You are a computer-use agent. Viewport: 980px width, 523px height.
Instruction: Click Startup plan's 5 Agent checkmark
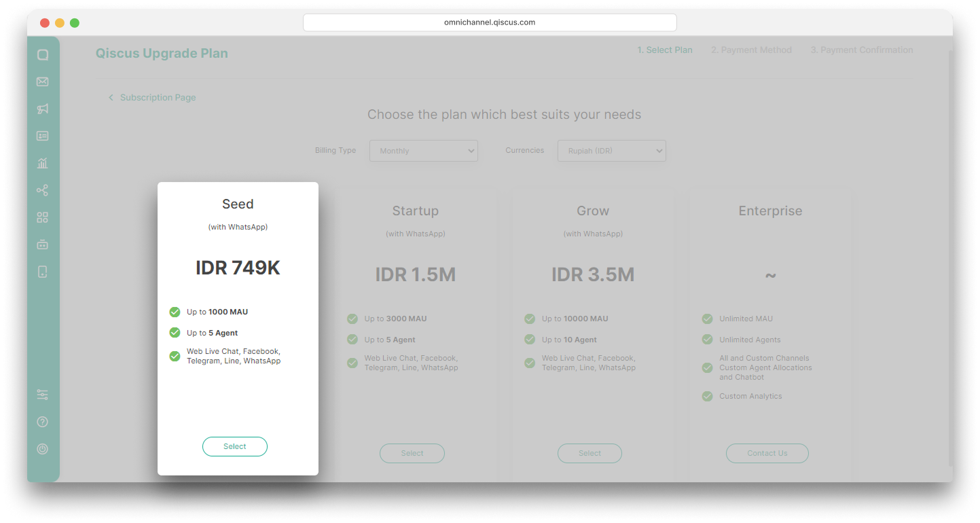pos(352,339)
